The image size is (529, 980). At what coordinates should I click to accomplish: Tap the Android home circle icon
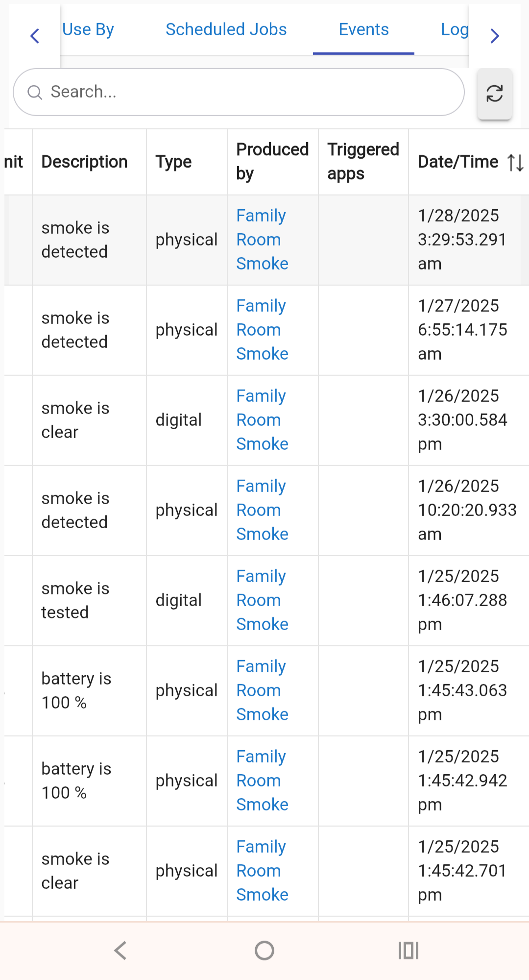[264, 951]
